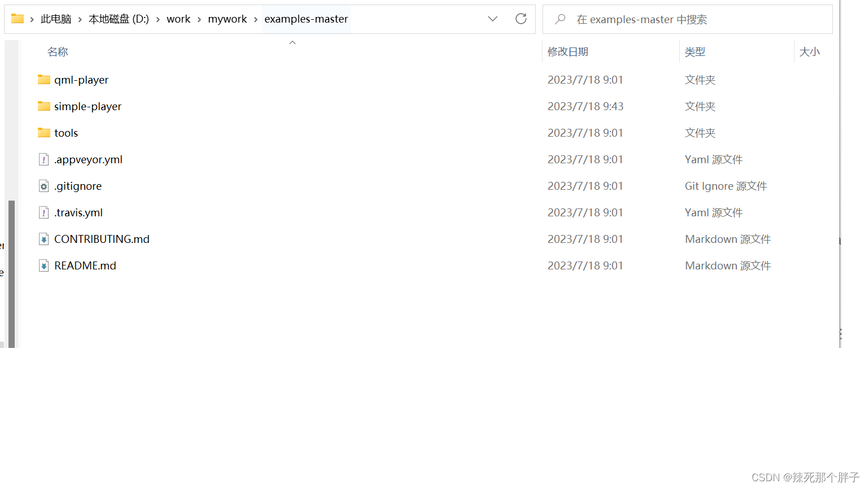This screenshot has width=868, height=488.
Task: Click the folder icon in address bar
Action: 18,19
